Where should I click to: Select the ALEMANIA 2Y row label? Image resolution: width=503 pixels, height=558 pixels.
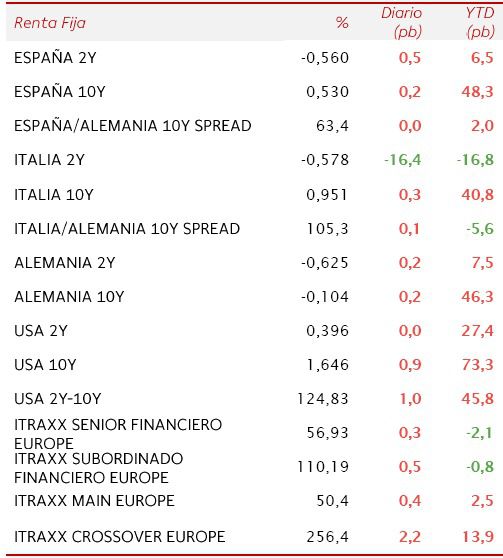click(x=65, y=263)
